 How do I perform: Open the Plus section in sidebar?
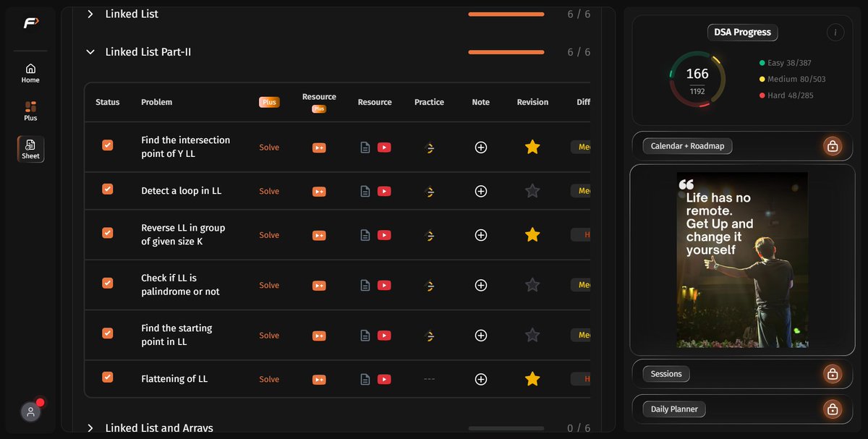[30, 111]
